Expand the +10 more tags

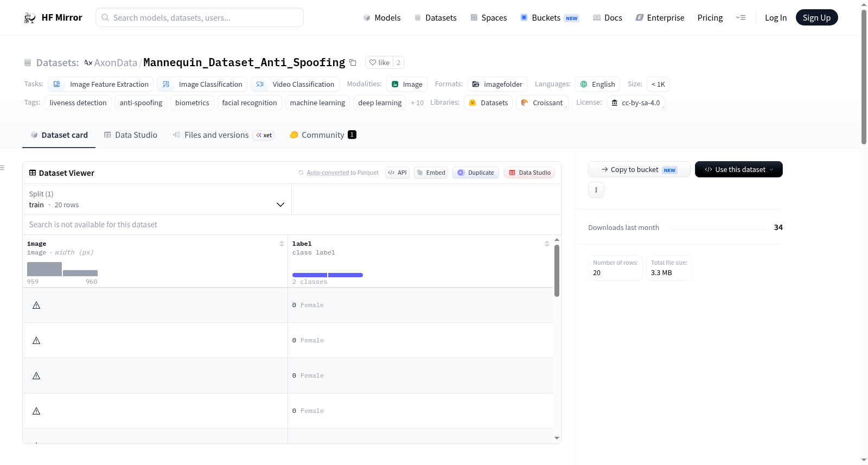pos(417,103)
